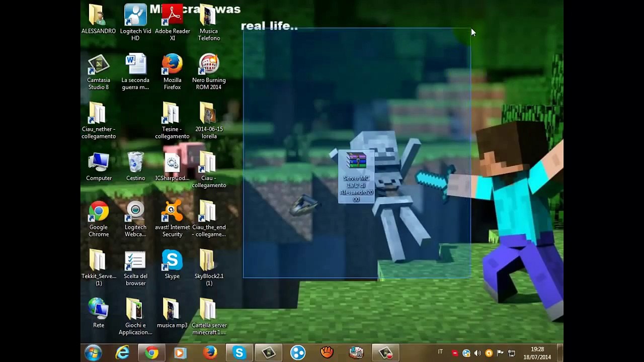Image resolution: width=644 pixels, height=362 pixels.
Task: Launch Internet Explorer from taskbar
Action: (122, 353)
